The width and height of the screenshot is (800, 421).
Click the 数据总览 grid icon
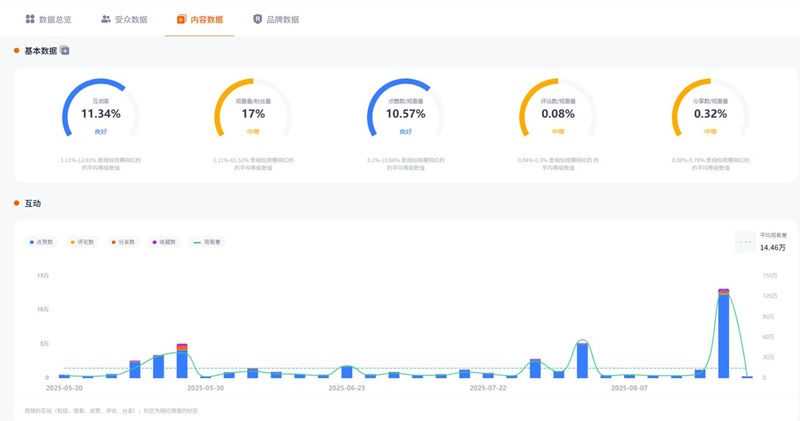[30, 19]
